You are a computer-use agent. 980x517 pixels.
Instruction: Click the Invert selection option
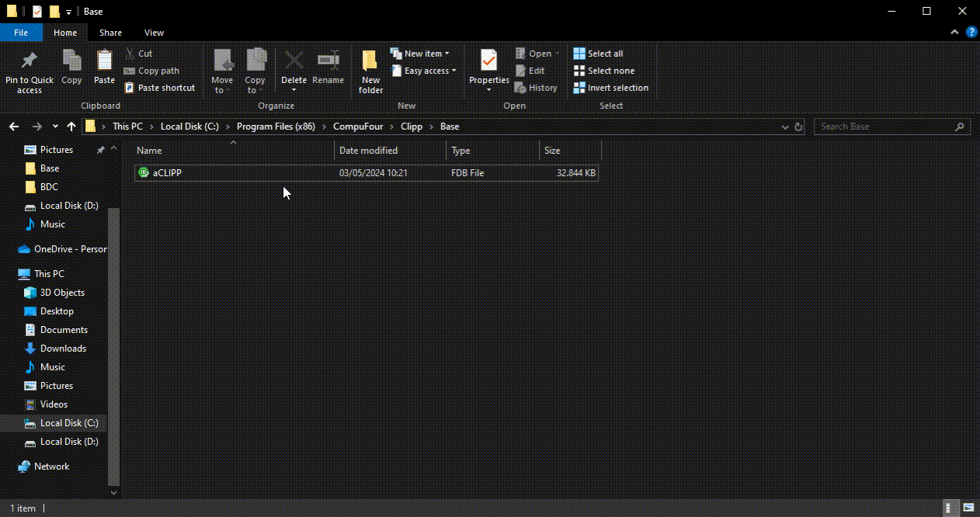click(611, 88)
